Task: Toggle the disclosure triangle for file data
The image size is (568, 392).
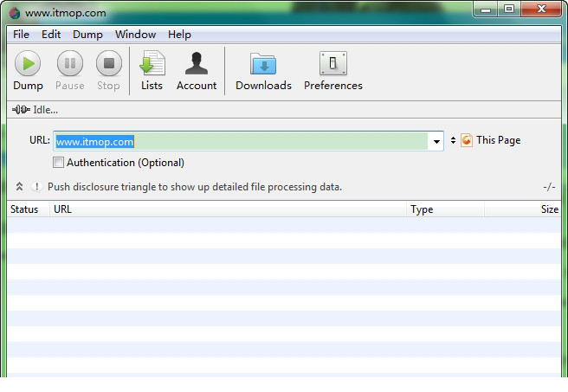Action: click(x=20, y=186)
